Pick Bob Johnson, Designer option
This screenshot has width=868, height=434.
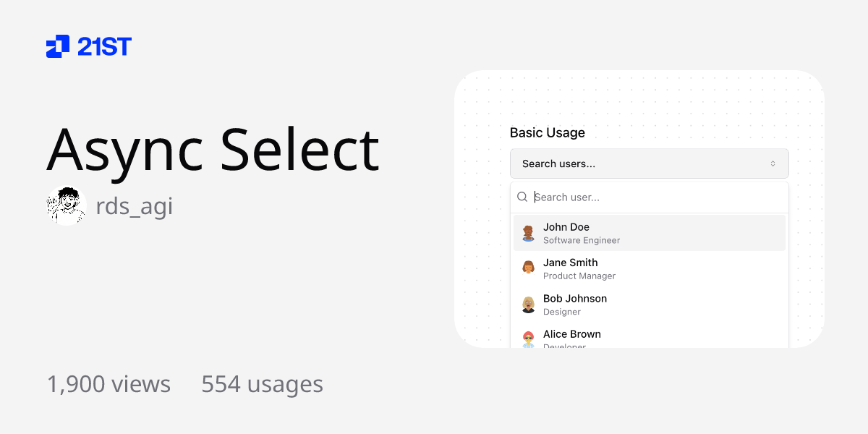(x=649, y=305)
